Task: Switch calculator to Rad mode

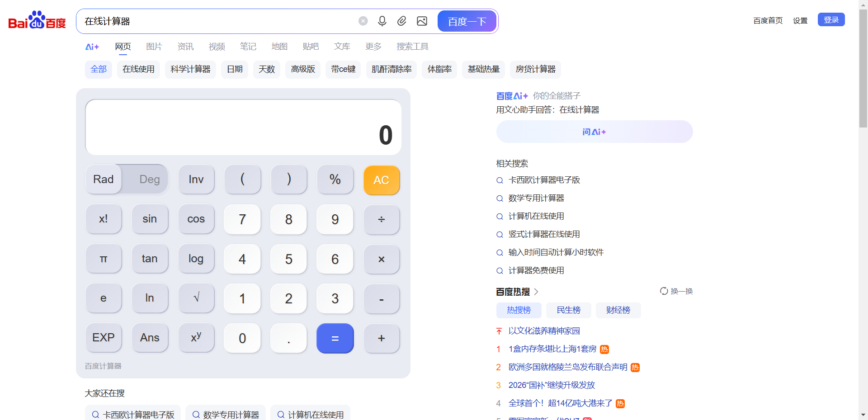Action: [x=103, y=179]
